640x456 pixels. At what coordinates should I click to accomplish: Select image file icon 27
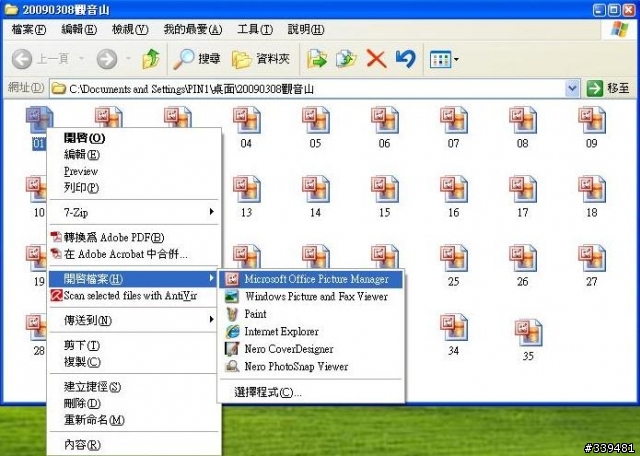pos(591,258)
